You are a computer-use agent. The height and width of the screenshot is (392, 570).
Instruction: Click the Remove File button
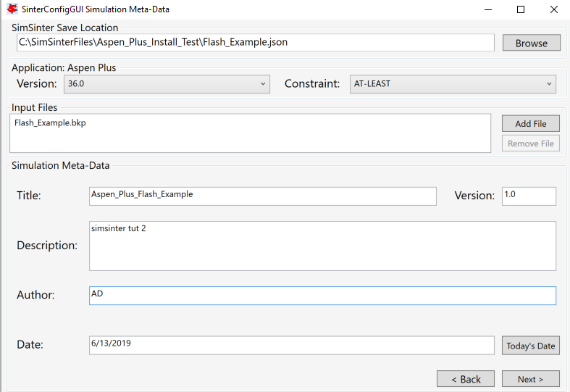pyautogui.click(x=530, y=143)
